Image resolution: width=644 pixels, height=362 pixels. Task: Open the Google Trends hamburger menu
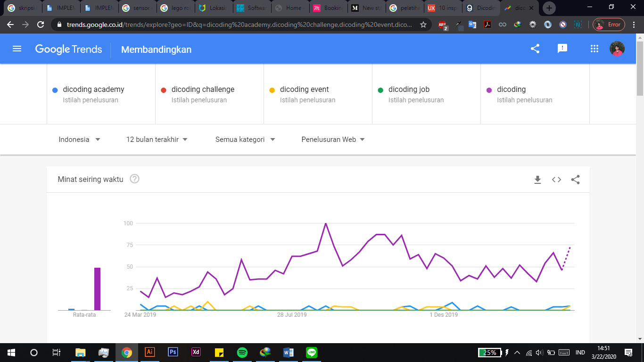pyautogui.click(x=17, y=49)
